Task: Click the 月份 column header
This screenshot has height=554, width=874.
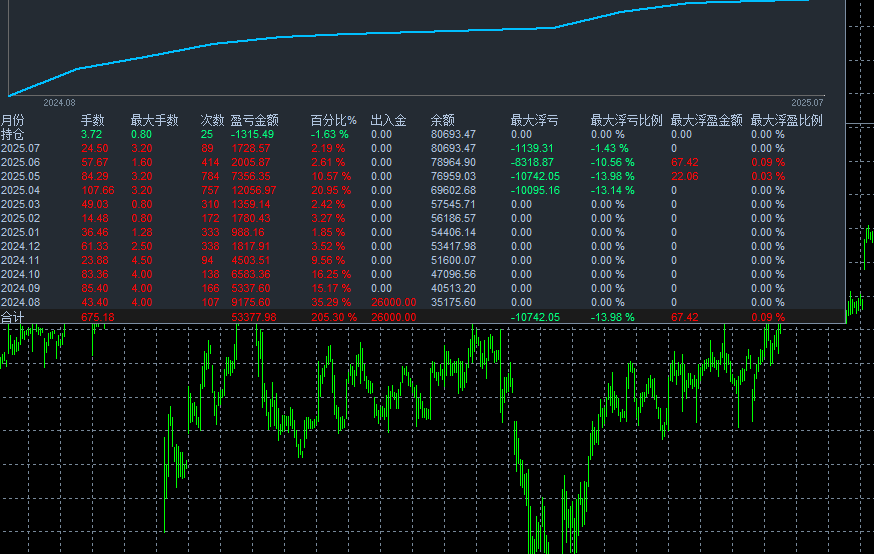Action: [12, 120]
